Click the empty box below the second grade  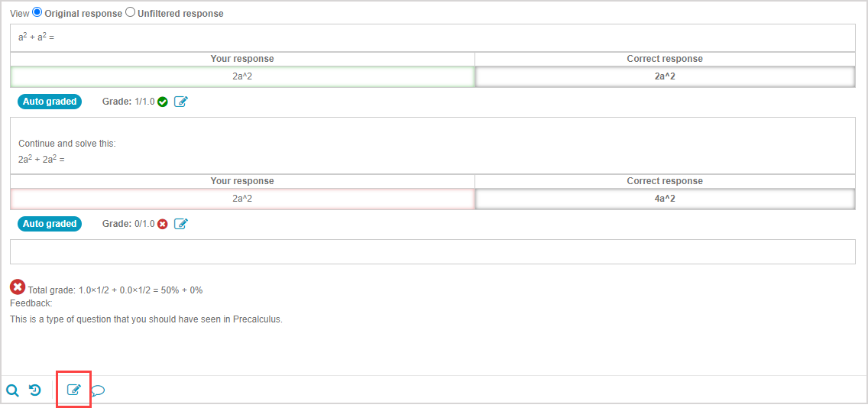coord(432,251)
